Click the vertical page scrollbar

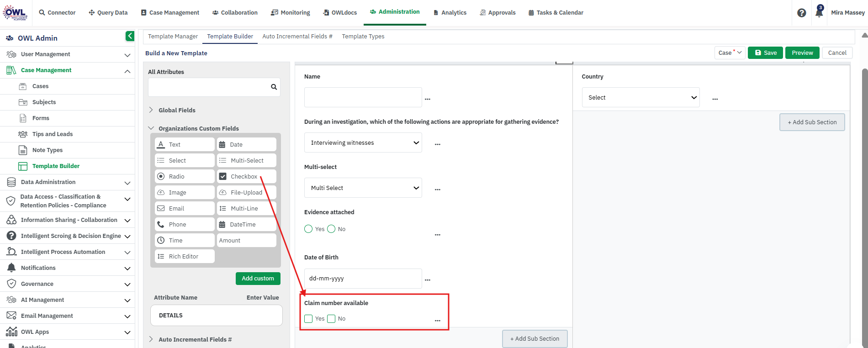(864, 201)
